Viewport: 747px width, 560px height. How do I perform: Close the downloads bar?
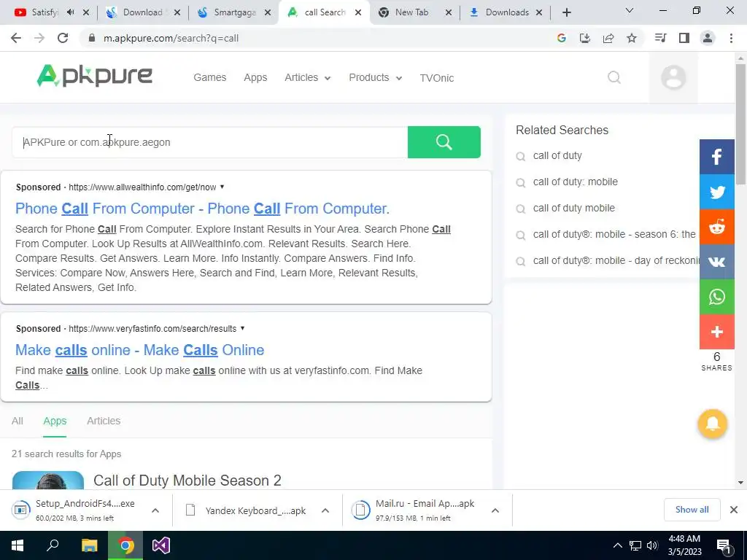(734, 510)
